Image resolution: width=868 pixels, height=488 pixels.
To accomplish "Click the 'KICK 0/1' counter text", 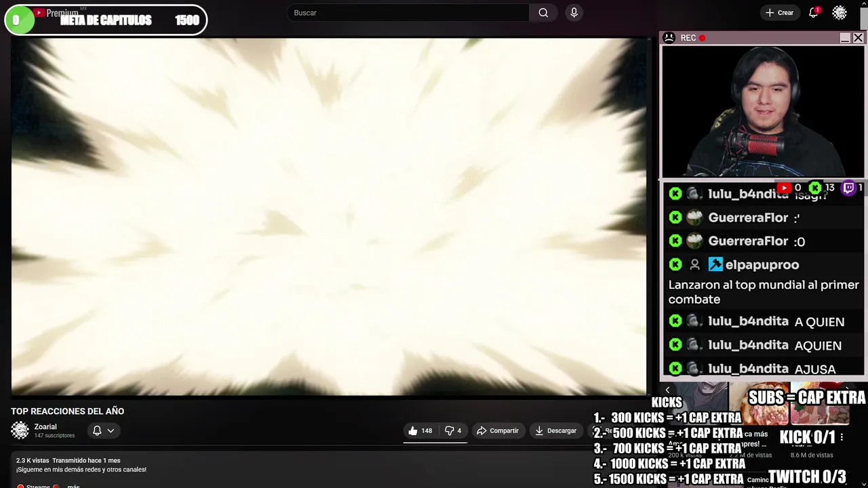I will [807, 437].
